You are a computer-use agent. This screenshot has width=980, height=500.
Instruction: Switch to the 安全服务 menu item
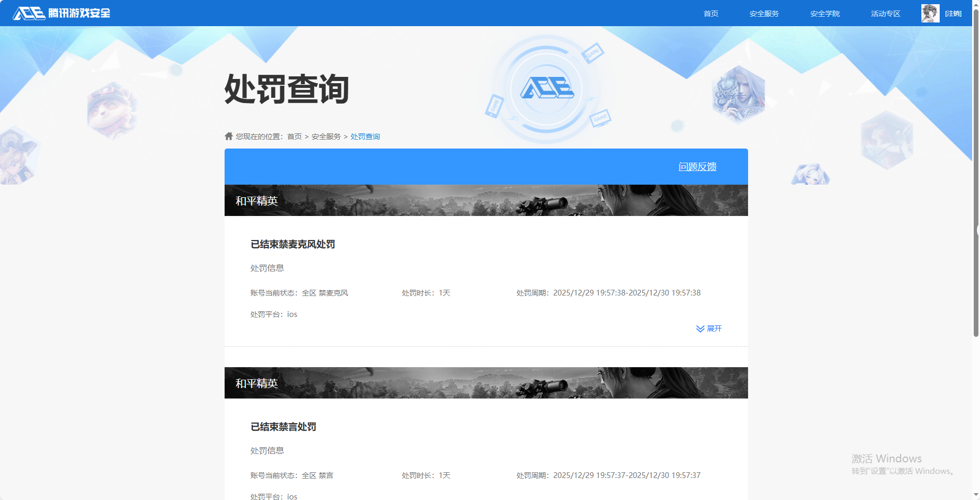click(764, 13)
